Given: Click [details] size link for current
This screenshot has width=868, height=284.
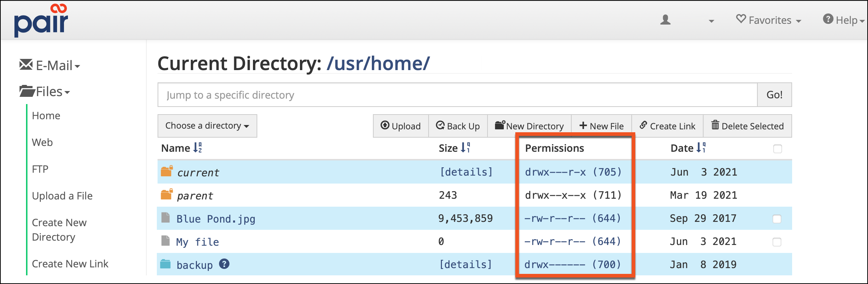Looking at the screenshot, I should [x=466, y=172].
